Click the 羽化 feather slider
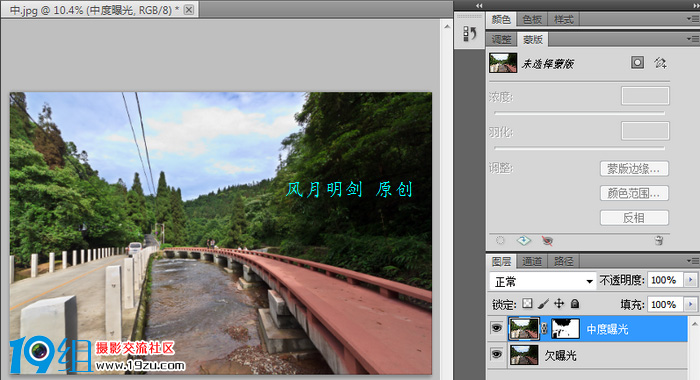The width and height of the screenshot is (700, 380). pyautogui.click(x=579, y=148)
